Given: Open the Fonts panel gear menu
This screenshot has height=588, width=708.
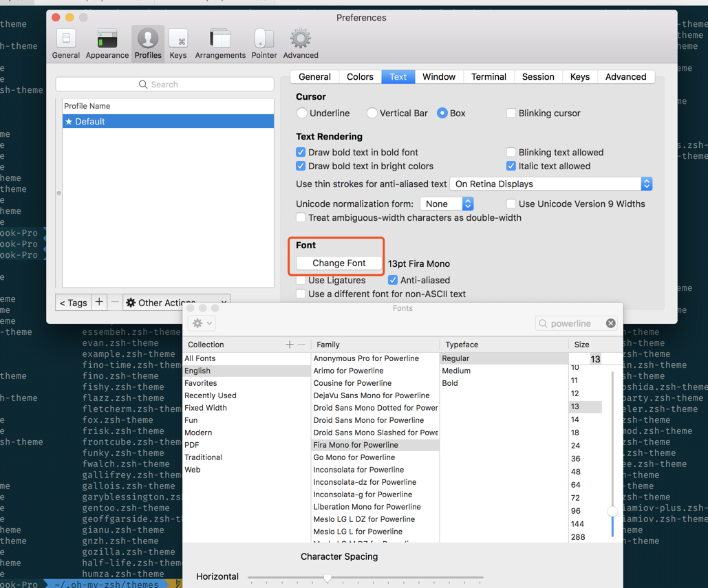Looking at the screenshot, I should tap(202, 323).
